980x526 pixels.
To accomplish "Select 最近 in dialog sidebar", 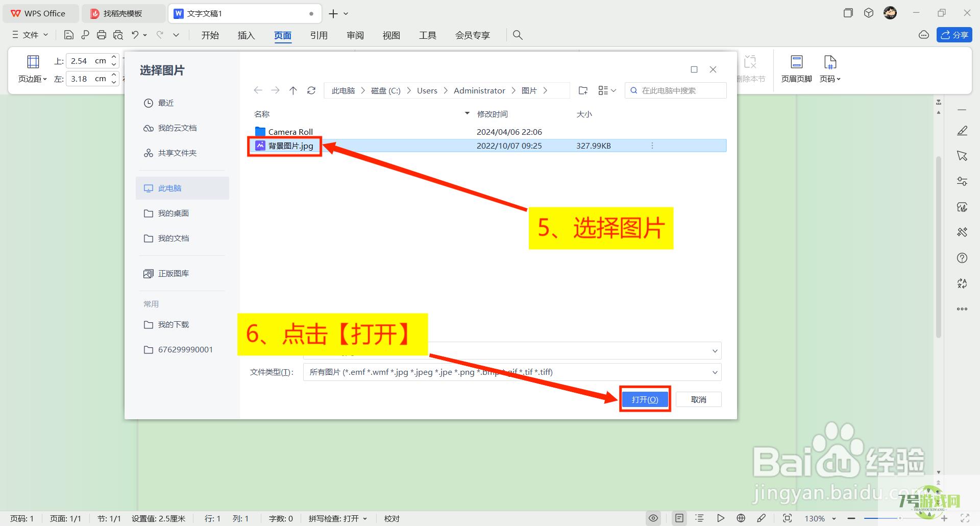I will [x=183, y=103].
